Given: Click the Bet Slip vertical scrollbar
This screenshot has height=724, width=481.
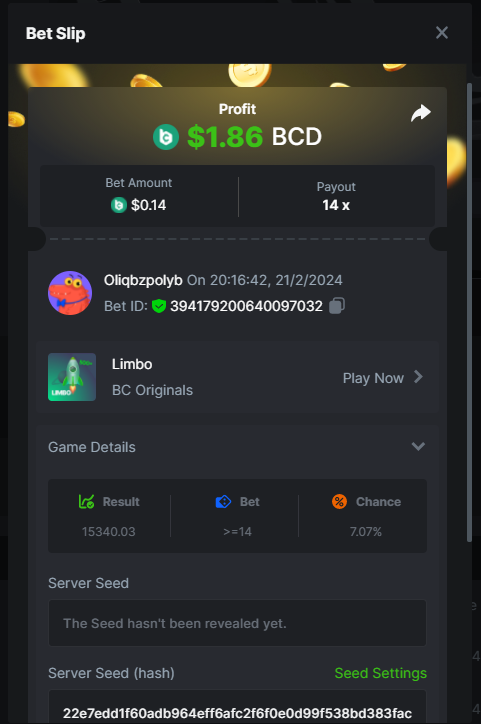Looking at the screenshot, I should pyautogui.click(x=469, y=312).
